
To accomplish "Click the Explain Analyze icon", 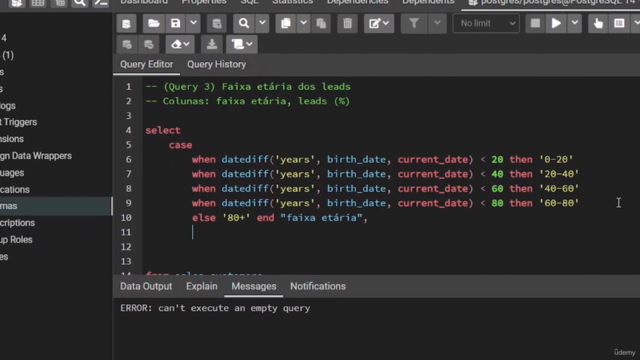I will 619,24.
